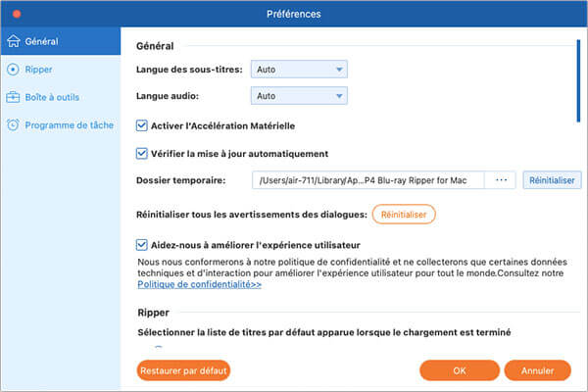Open Programme de tâche tab label
The image size is (588, 392).
tap(68, 124)
